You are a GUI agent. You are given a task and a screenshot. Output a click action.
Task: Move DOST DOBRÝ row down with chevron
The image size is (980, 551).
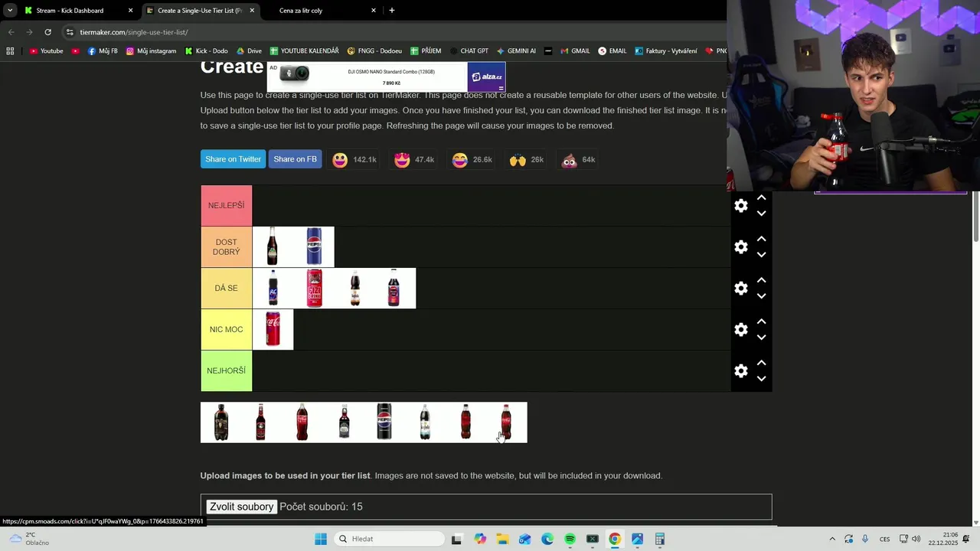(x=761, y=255)
